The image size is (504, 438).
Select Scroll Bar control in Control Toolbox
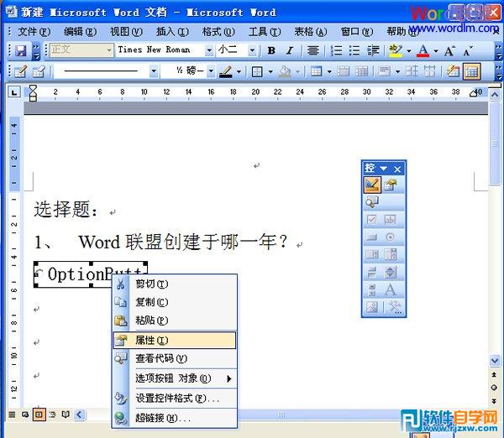[372, 290]
